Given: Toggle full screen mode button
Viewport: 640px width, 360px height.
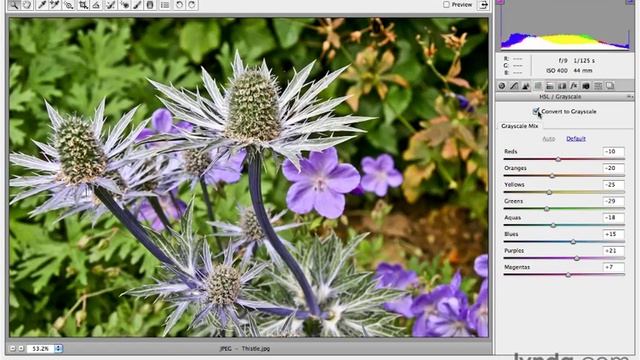Looking at the screenshot, I should tap(484, 5).
